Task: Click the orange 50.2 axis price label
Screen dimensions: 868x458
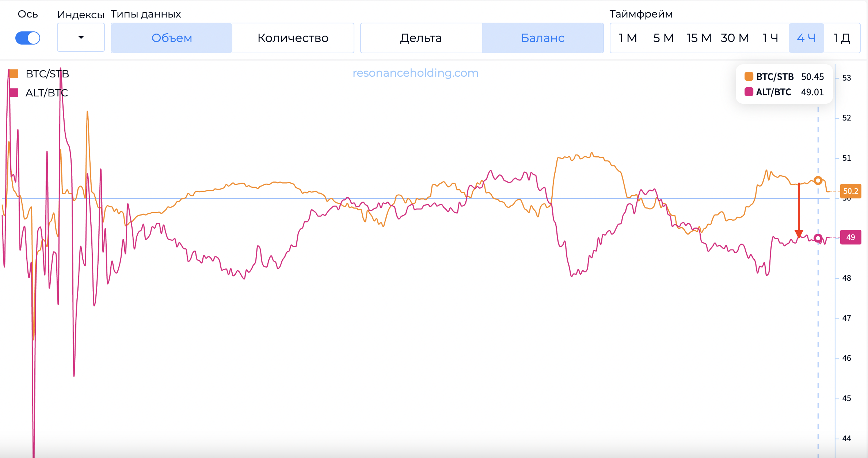Action: (x=850, y=191)
